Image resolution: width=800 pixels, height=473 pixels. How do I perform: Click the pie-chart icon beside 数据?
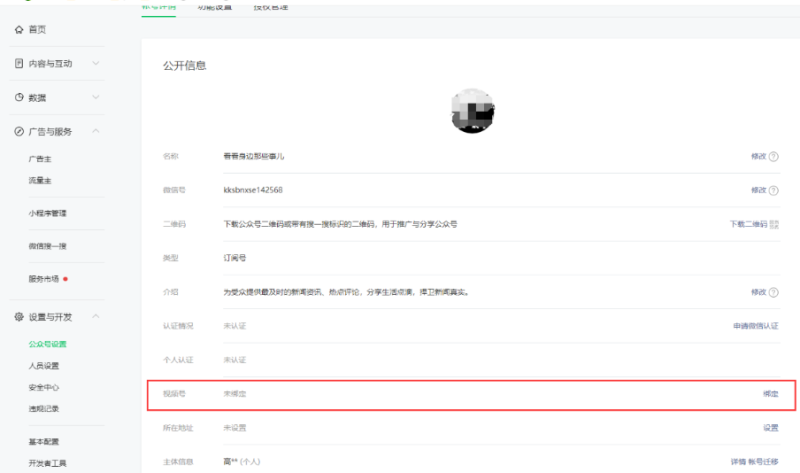point(19,97)
